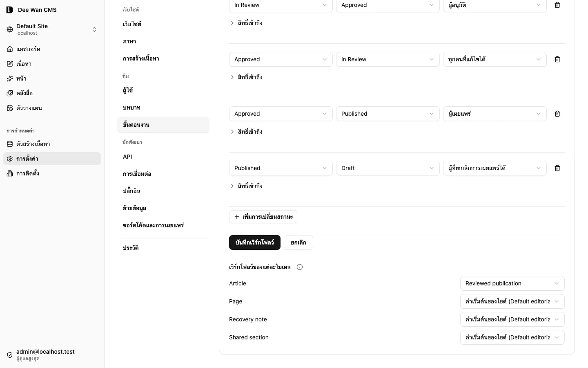The image size is (588, 368).
Task: Open the Article workflow dropdown
Action: [512, 283]
